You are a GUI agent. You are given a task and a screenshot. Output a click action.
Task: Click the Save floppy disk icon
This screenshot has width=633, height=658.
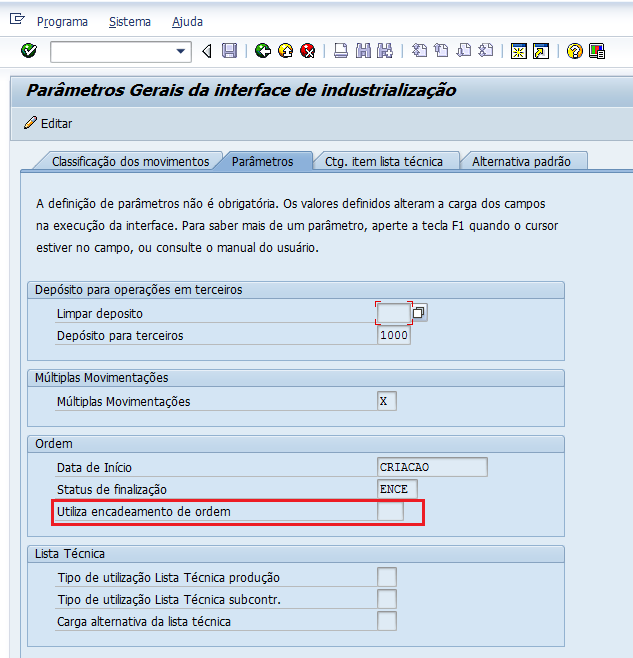coord(229,51)
